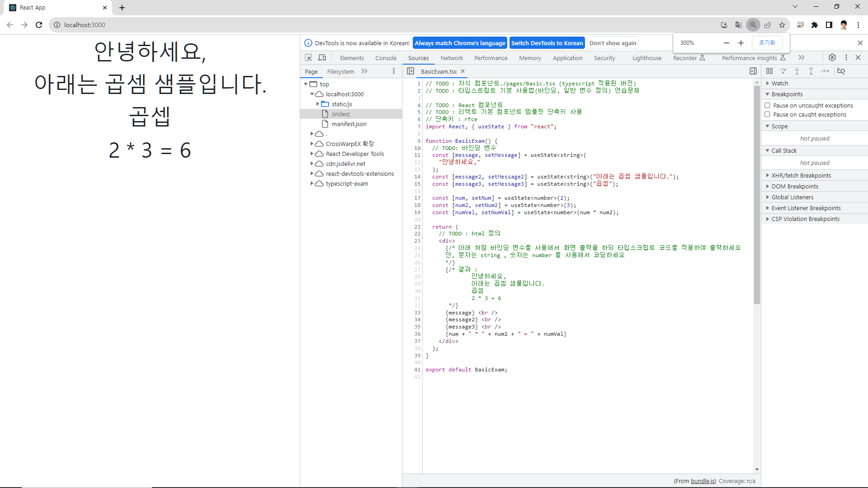This screenshot has width=868, height=488.
Task: Expand the static/js folder
Action: pyautogui.click(x=318, y=104)
